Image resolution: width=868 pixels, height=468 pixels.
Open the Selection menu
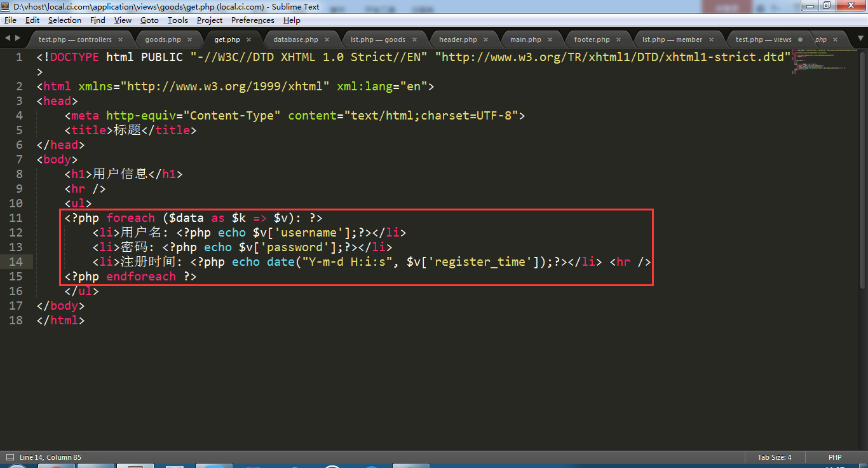tap(65, 20)
